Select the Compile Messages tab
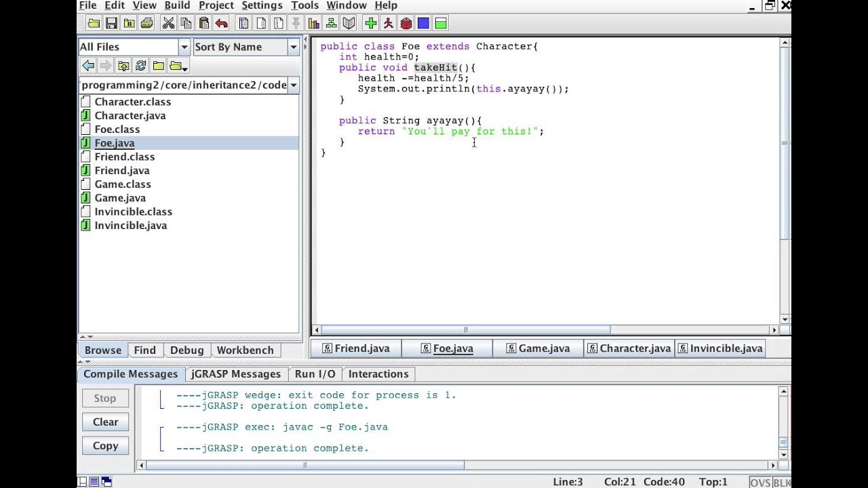This screenshot has width=868, height=488. 130,374
